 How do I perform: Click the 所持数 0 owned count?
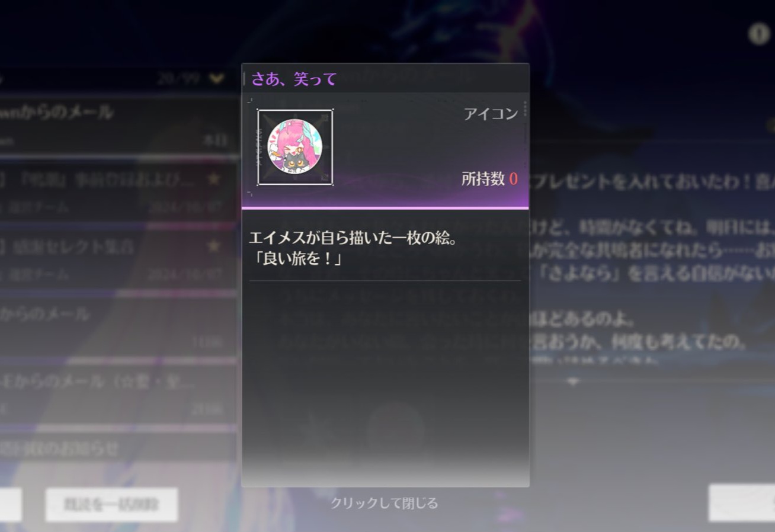tap(489, 178)
